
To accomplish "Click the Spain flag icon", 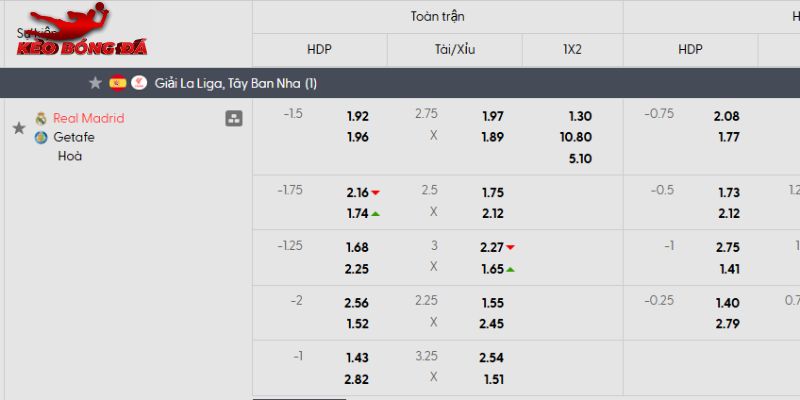I will pos(117,83).
